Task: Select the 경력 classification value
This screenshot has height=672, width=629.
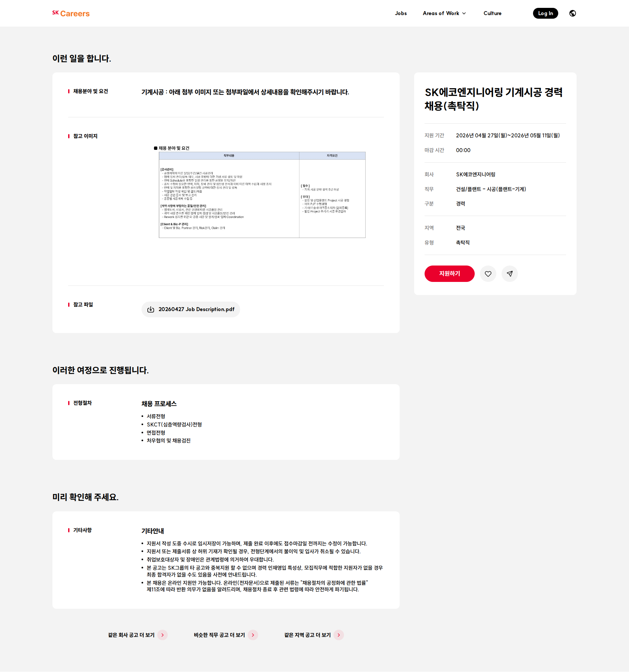Action: [460, 204]
